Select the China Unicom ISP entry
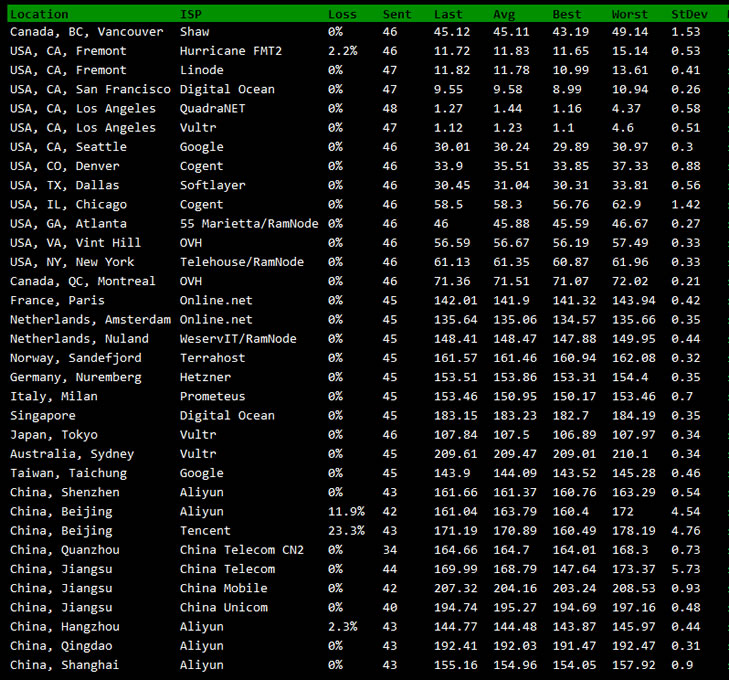This screenshot has height=680, width=729. [x=224, y=607]
